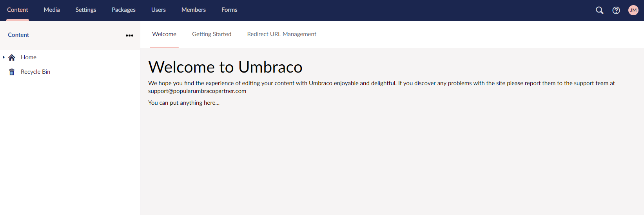This screenshot has height=215, width=644.
Task: Click the Recycle Bin trash icon
Action: point(12,72)
